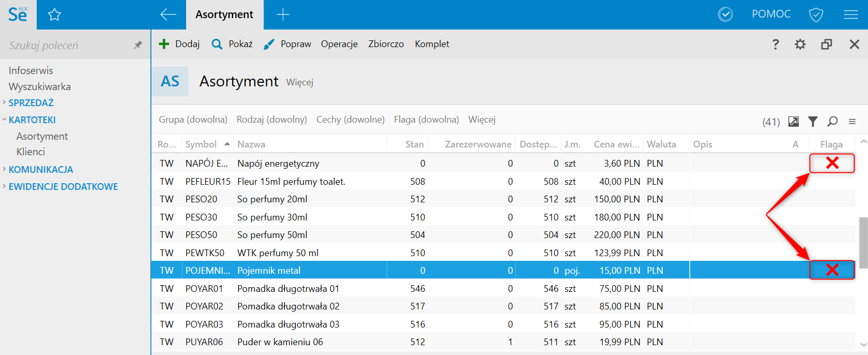Pin the command search panel
This screenshot has width=868, height=355.
tap(138, 45)
